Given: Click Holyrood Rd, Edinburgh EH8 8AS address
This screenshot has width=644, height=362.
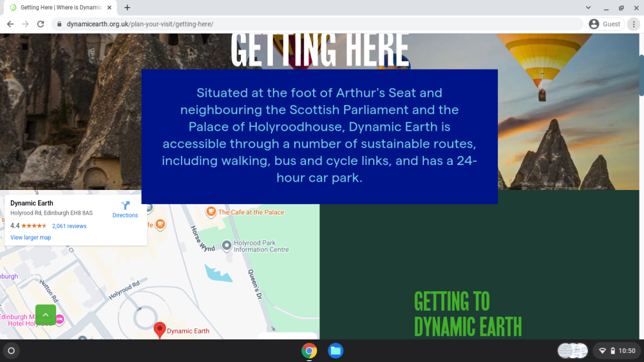Looking at the screenshot, I should pos(52,213).
